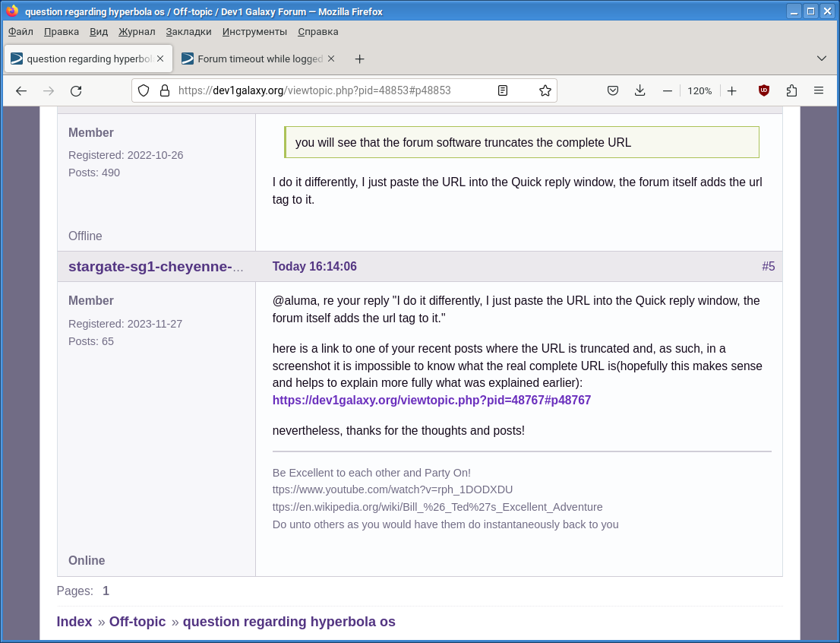Open the extensions puzzle icon
Viewport: 840px width, 643px height.
click(791, 90)
